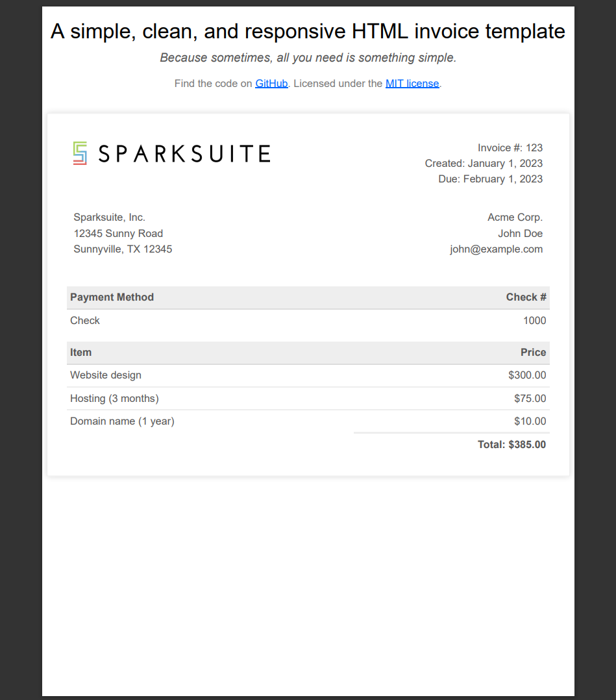Select the Invoice #: 123 text
Viewport: 616px width, 700px height.
[510, 148]
